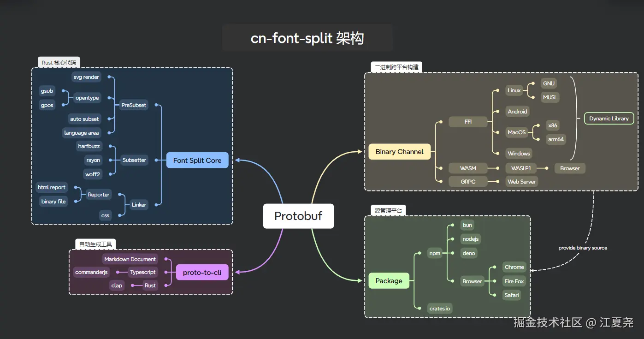Click the green Package node
The height and width of the screenshot is (339, 644).
pos(389,281)
